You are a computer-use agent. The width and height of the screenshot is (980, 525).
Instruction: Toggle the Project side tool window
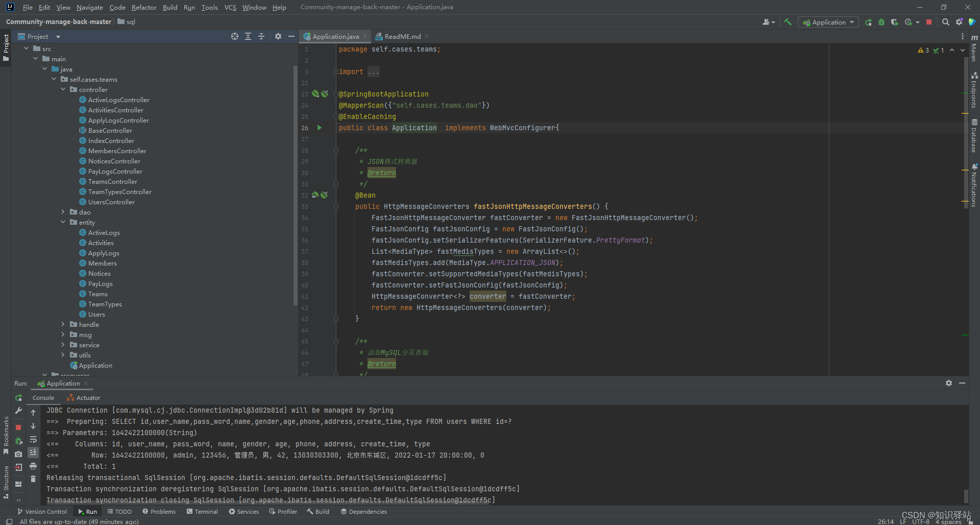6,47
